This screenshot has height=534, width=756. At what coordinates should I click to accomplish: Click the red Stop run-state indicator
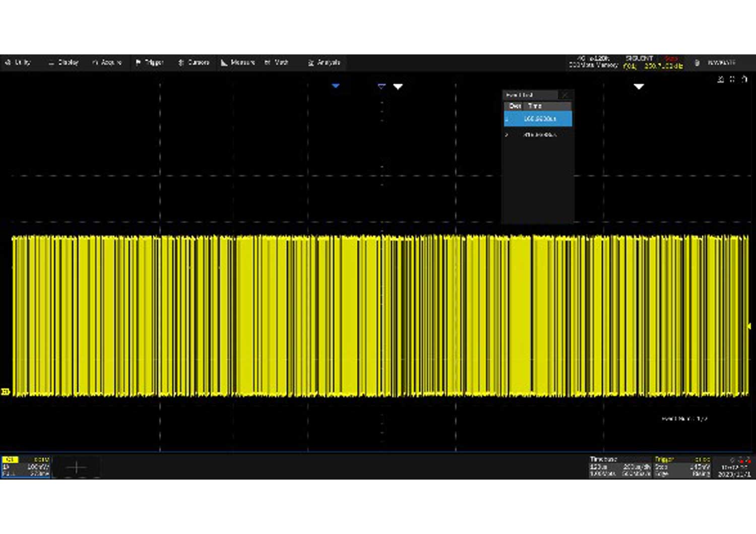click(671, 59)
